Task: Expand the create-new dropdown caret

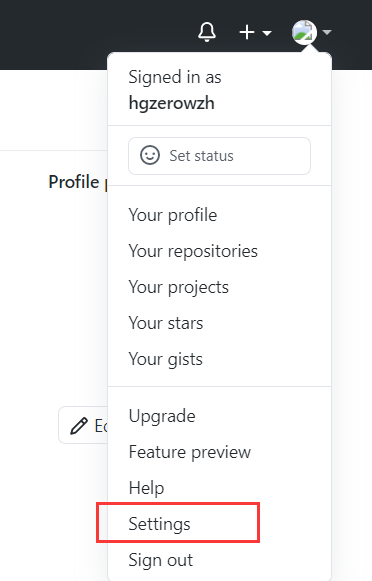Action: pos(267,33)
